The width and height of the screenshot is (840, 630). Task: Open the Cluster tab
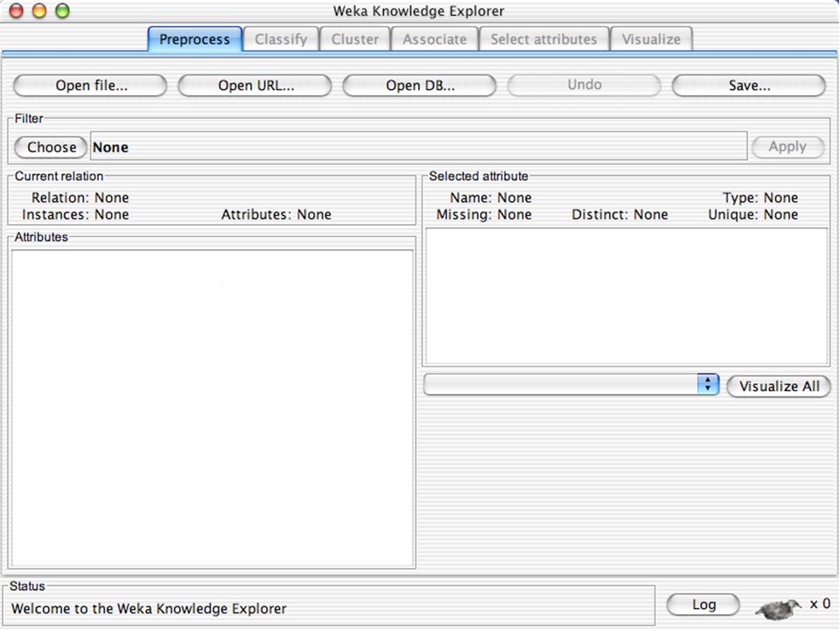tap(354, 39)
